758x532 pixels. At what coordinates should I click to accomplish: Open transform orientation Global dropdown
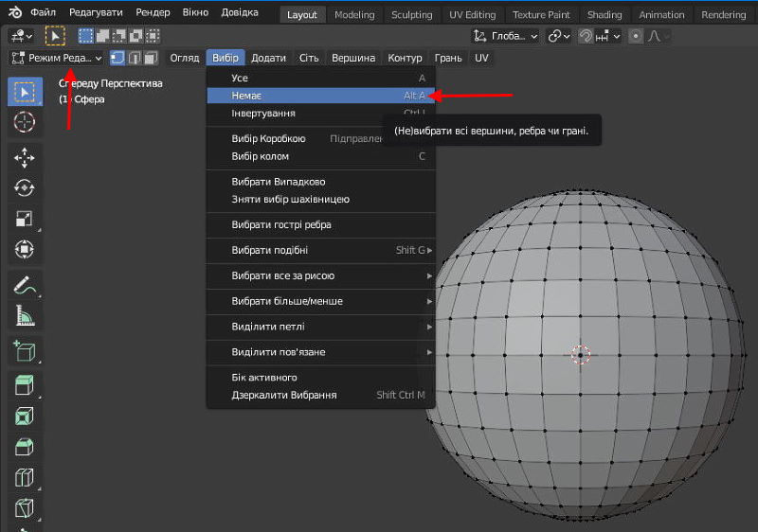pos(506,36)
